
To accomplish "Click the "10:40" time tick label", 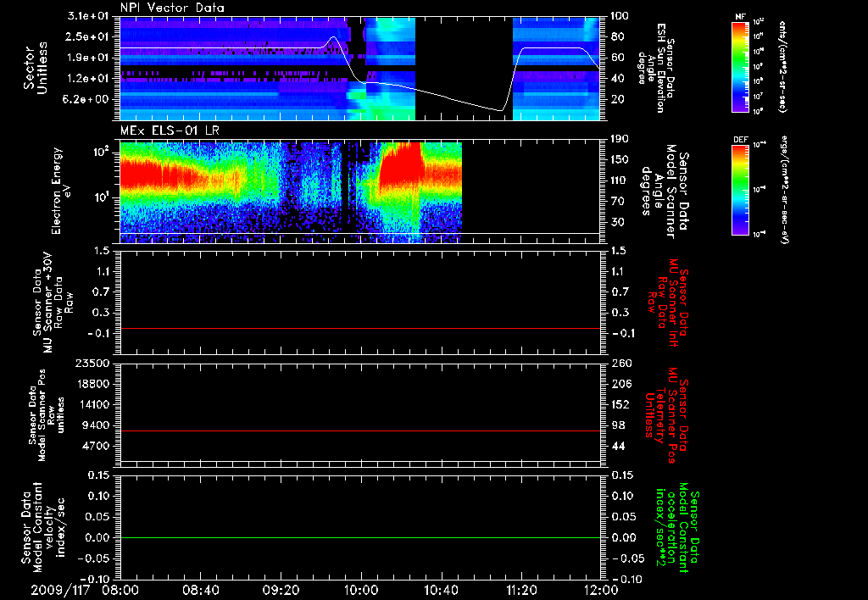I will 441,590.
